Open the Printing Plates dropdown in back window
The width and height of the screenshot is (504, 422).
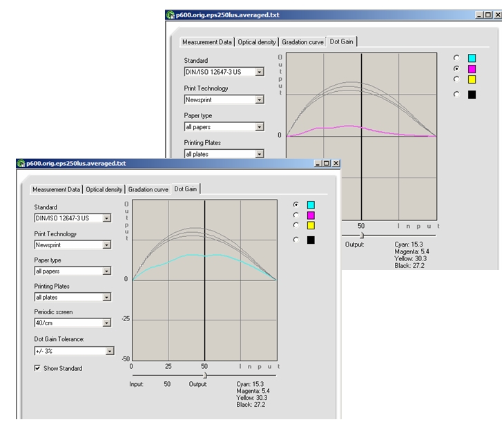pyautogui.click(x=224, y=154)
